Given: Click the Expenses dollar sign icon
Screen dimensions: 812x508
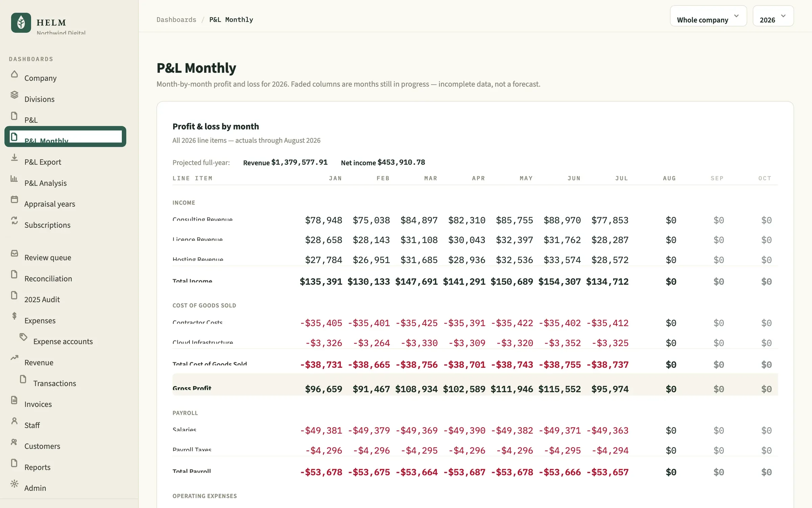Looking at the screenshot, I should point(14,316).
